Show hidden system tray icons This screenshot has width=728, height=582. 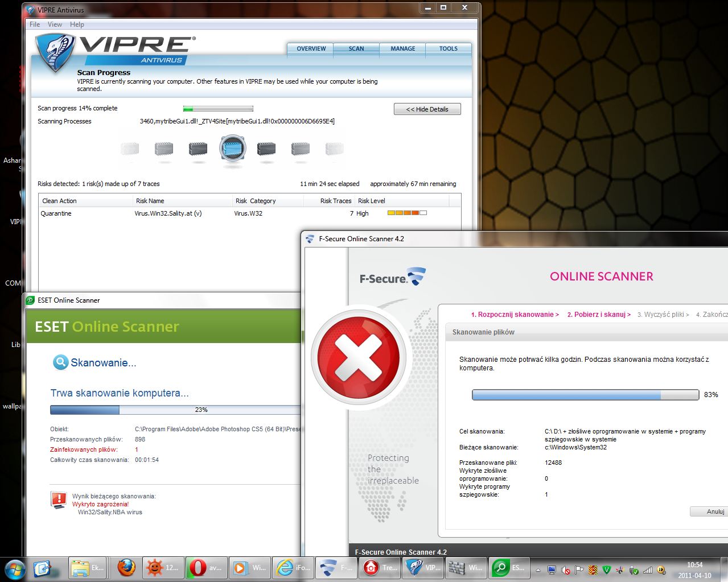[x=538, y=570]
